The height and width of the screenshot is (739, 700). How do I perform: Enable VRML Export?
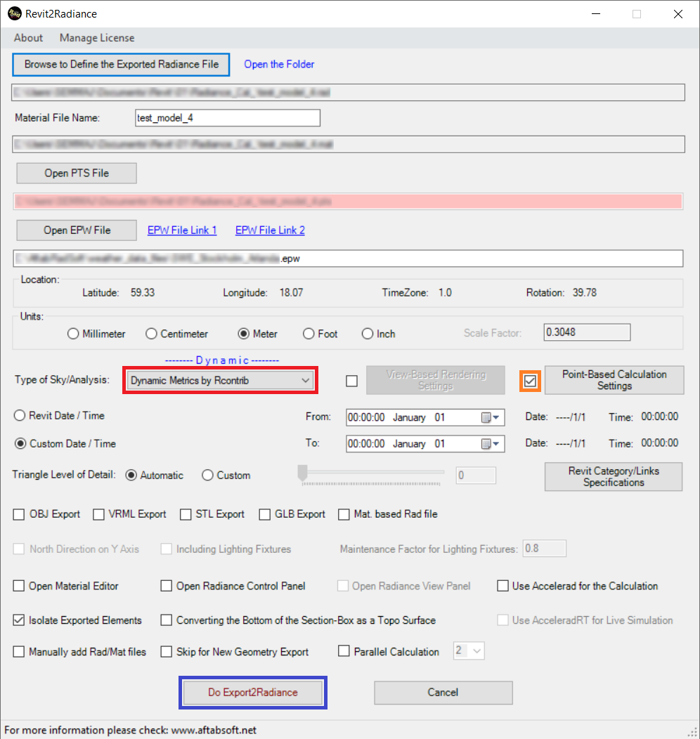click(x=98, y=514)
